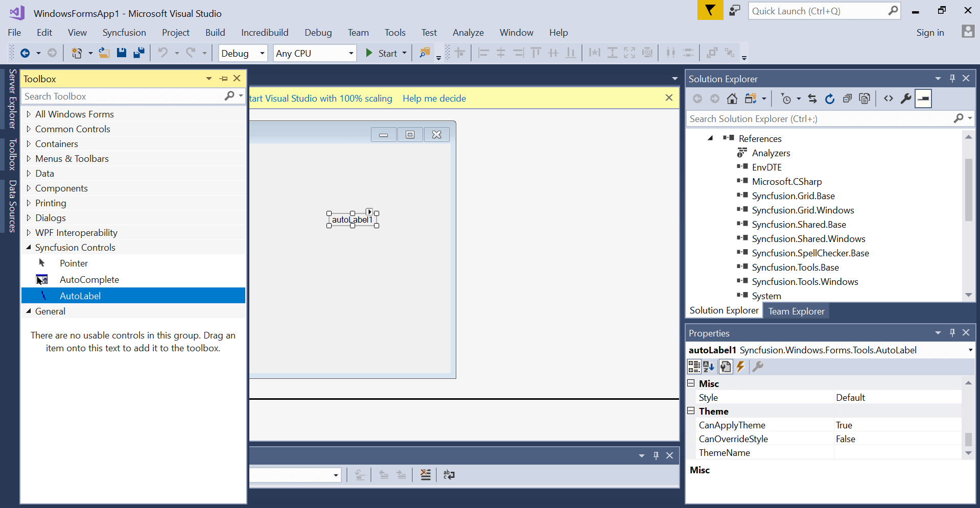Screen dimensions: 980x508
Task: Click the feedback flag notification icon
Action: 710,11
